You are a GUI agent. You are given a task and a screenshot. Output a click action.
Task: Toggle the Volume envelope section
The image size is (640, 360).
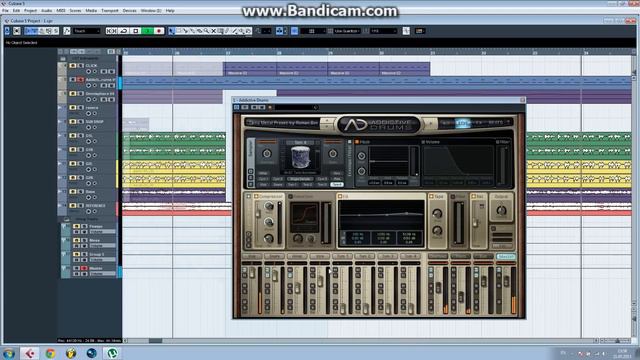click(423, 142)
